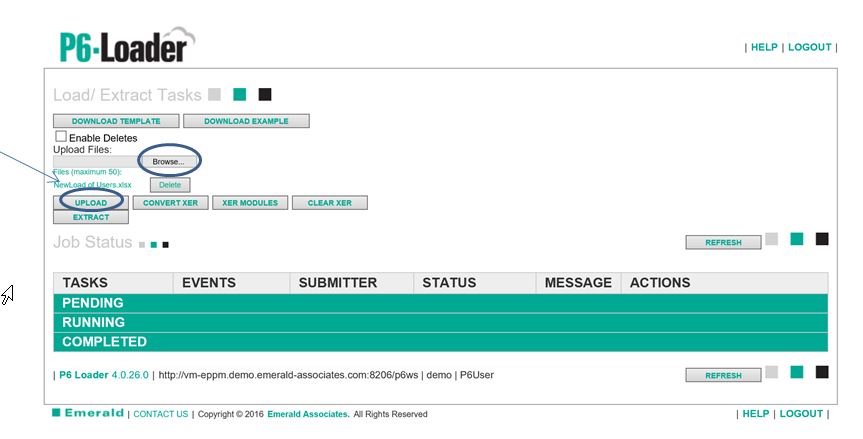Open the Help link in the header
Viewport: 863px width, 439px height.
point(764,47)
